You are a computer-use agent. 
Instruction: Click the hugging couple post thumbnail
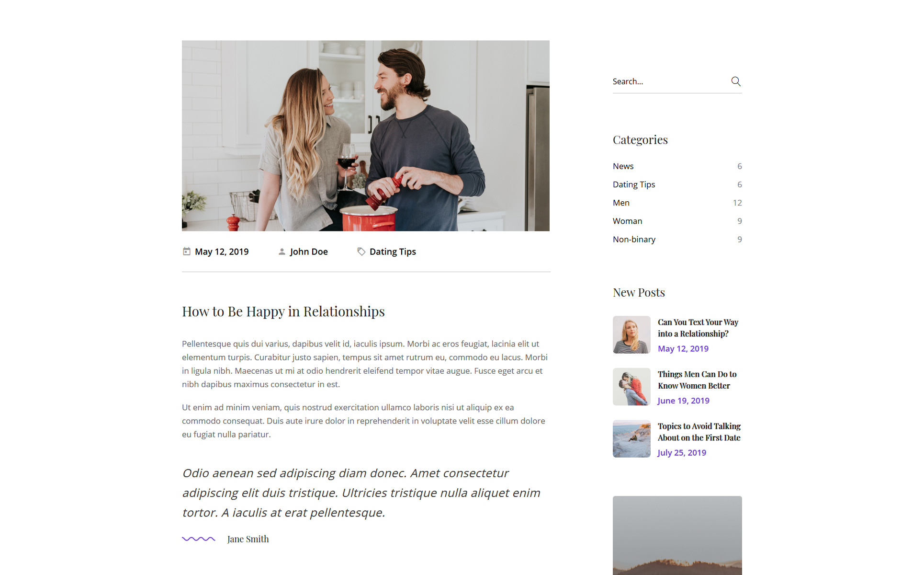pos(631,387)
